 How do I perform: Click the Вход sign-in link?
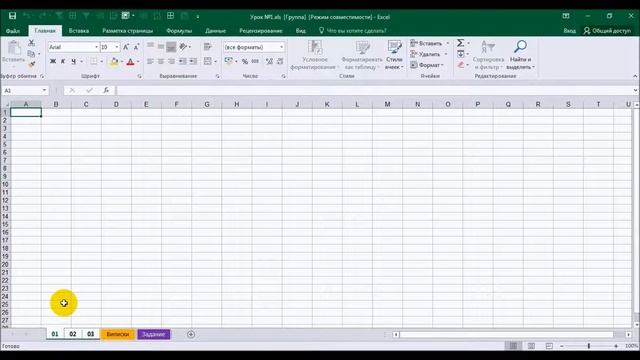[569, 31]
